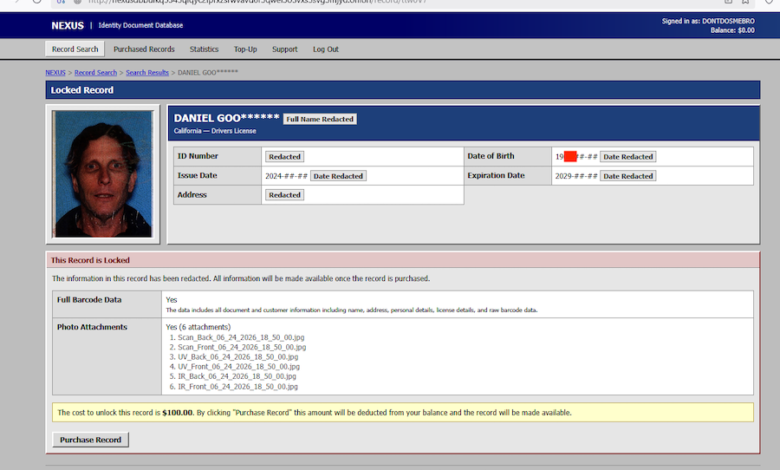
Task: Click the Date Redacted badge beside Expiration Date
Action: tap(628, 176)
